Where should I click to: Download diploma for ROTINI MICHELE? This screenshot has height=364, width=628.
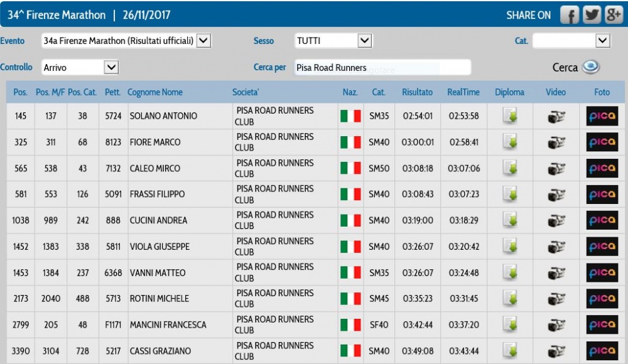tap(510, 299)
